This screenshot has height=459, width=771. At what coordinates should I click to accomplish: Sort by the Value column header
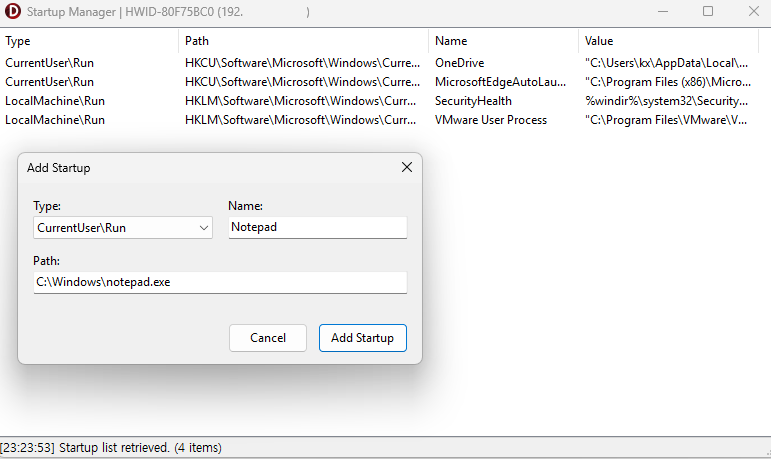[669, 41]
